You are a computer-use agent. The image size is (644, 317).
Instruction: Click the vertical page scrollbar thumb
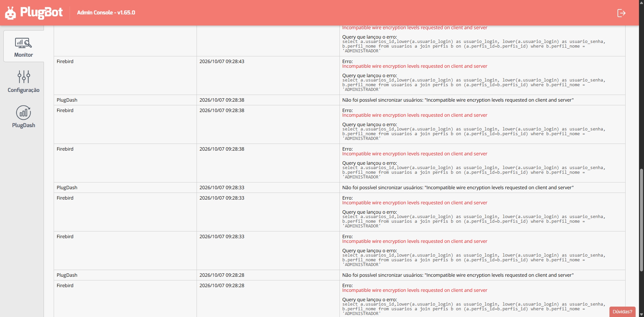point(641,220)
